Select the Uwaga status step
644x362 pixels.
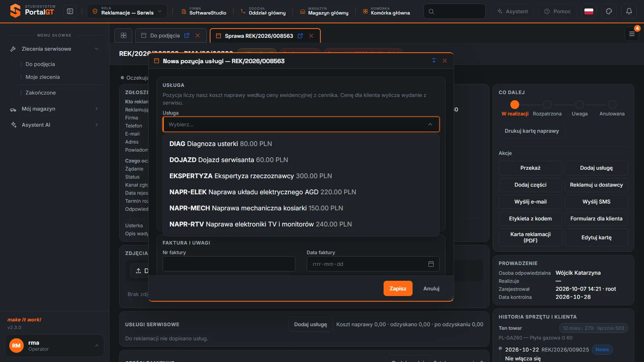pyautogui.click(x=580, y=108)
